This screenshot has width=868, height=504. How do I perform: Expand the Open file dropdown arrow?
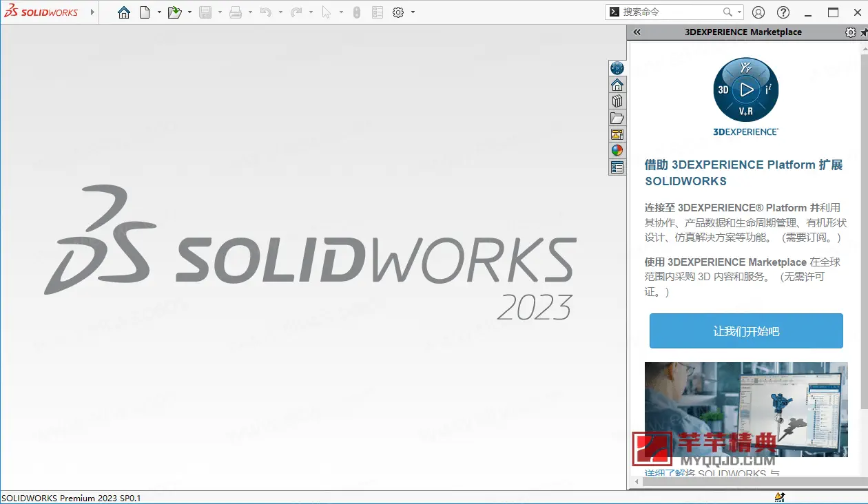(x=189, y=12)
